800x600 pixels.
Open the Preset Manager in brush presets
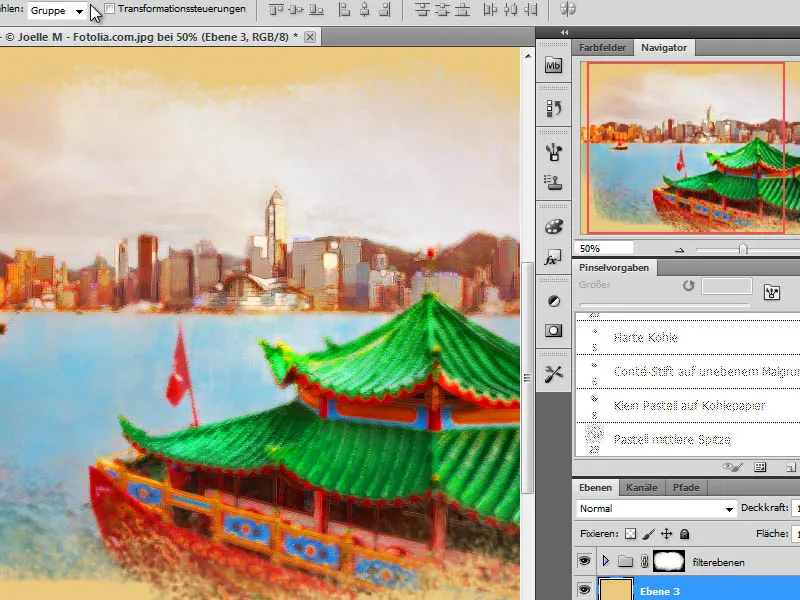pyautogui.click(x=760, y=467)
